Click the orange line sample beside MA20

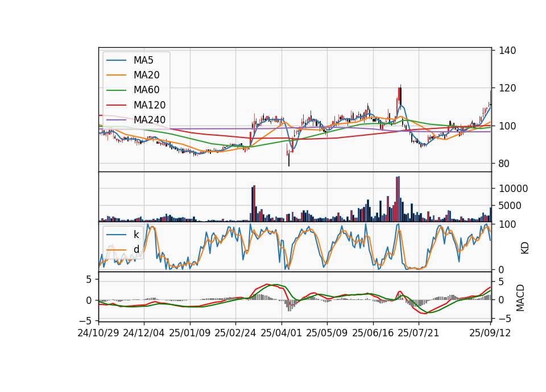(x=116, y=75)
